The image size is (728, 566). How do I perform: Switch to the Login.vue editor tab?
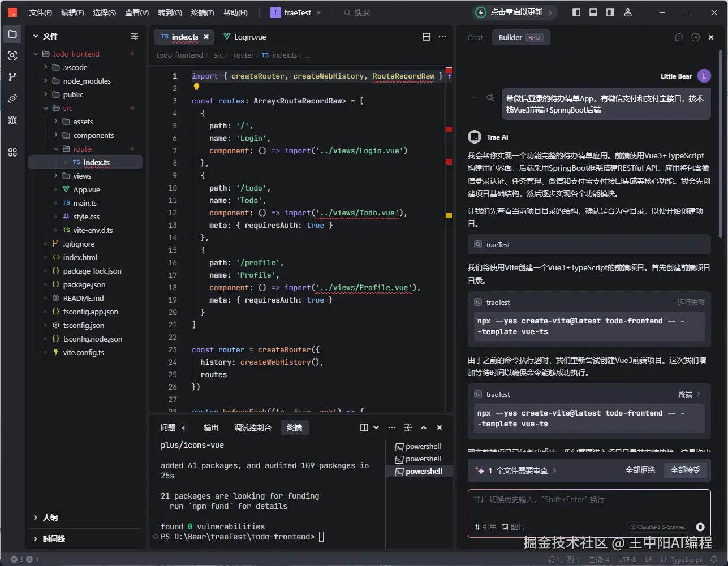[244, 37]
